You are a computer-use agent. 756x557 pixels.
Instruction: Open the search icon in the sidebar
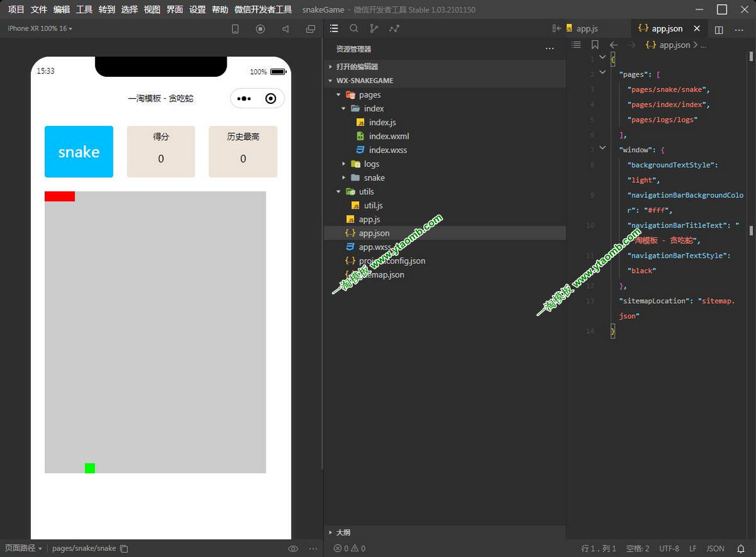(354, 28)
